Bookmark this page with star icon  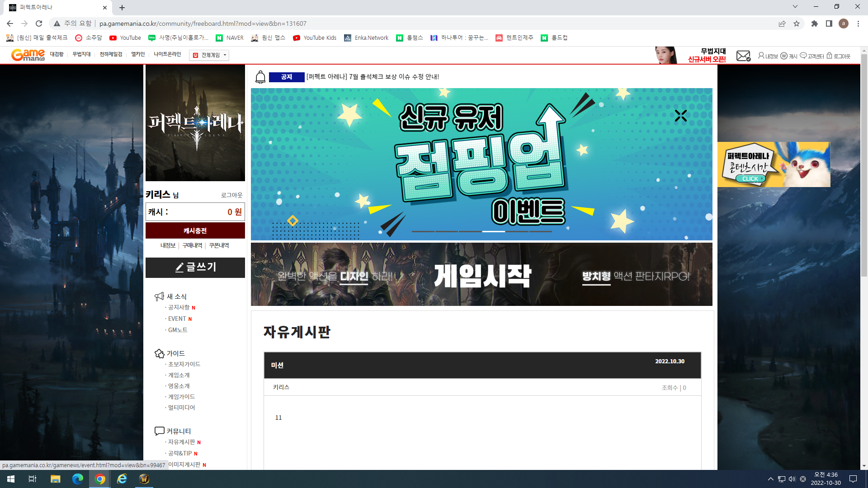[x=797, y=23]
